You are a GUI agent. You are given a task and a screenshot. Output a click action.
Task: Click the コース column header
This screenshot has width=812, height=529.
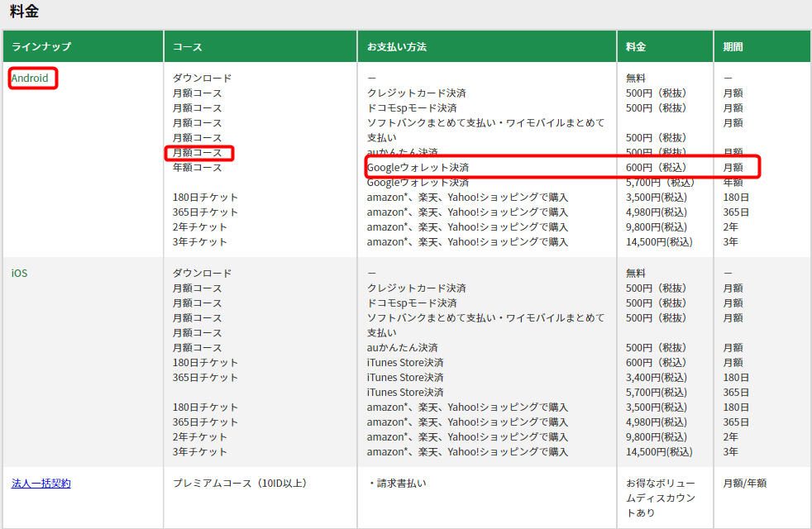point(188,47)
